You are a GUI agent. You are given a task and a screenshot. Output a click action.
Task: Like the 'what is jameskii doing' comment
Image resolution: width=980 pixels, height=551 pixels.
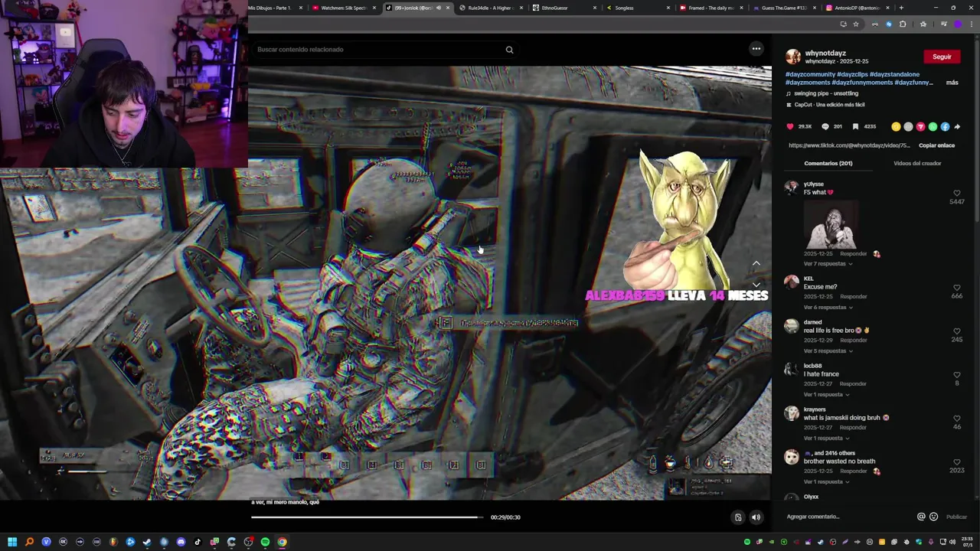tap(957, 419)
